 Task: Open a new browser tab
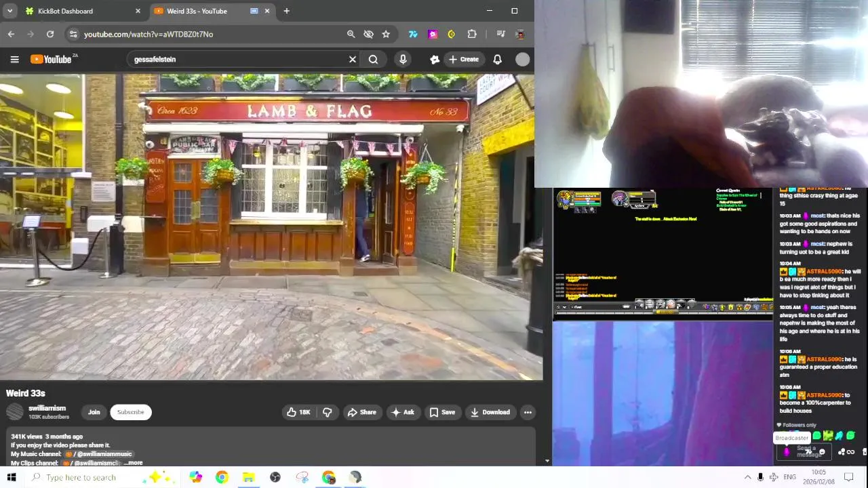pyautogui.click(x=286, y=11)
